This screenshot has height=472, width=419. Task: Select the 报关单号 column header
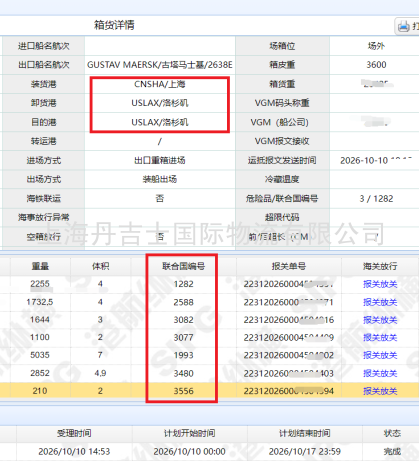pos(289,266)
